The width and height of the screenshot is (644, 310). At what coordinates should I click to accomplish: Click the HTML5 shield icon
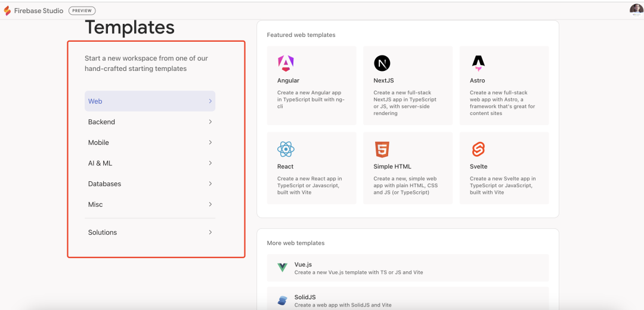point(382,150)
